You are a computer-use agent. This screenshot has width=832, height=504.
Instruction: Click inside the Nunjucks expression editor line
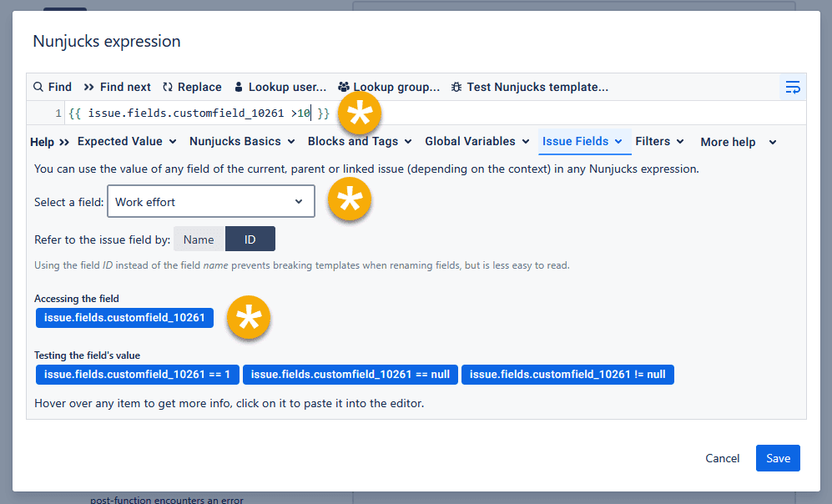point(435,113)
